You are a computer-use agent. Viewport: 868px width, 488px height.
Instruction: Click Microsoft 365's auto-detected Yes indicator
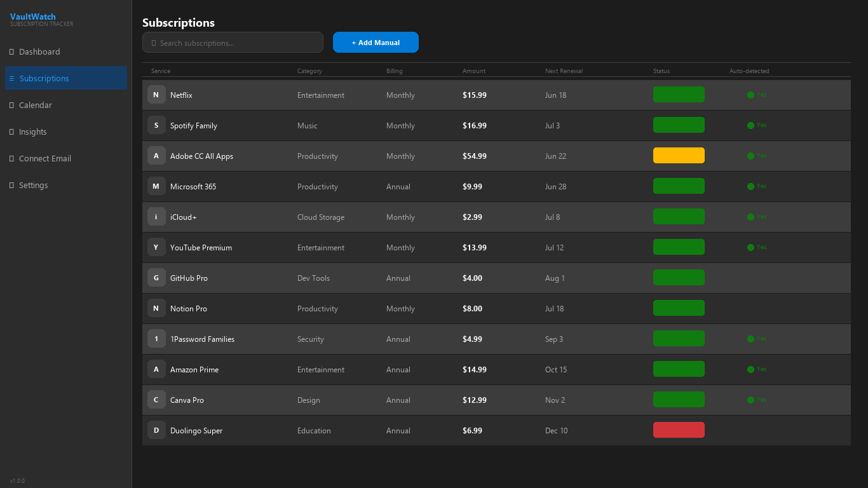(x=757, y=186)
